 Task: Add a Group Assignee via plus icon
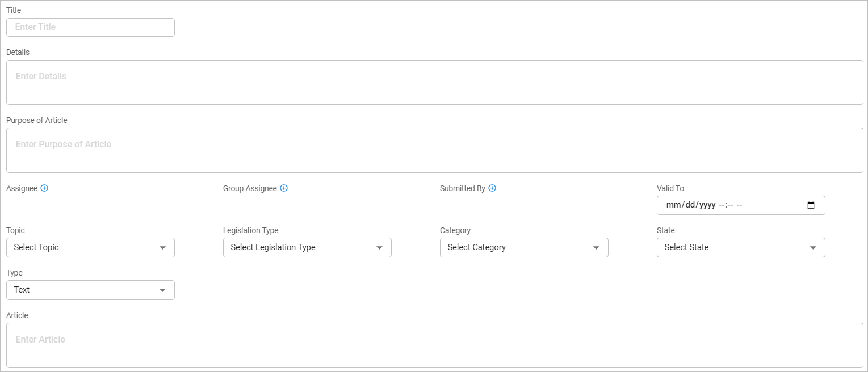(x=284, y=188)
